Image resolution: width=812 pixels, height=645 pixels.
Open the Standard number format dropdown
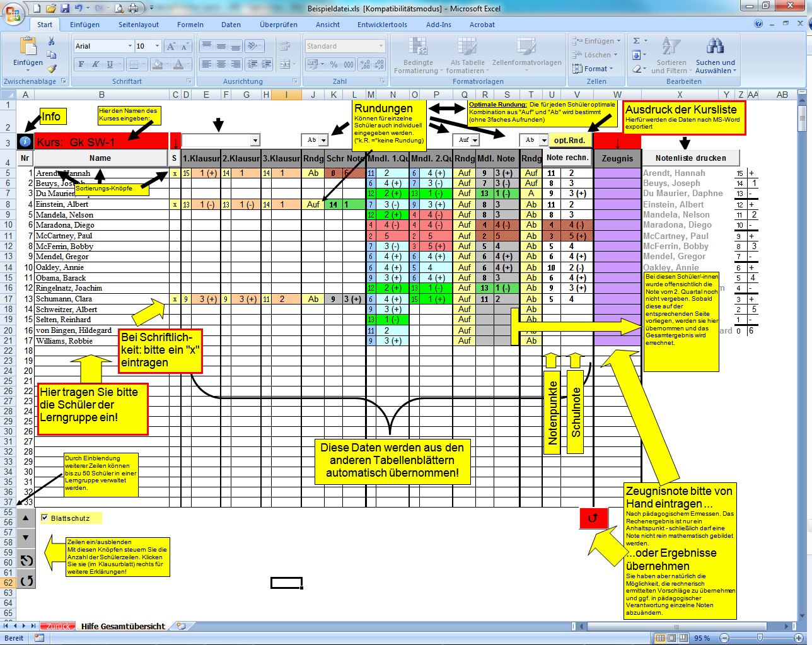pos(381,46)
